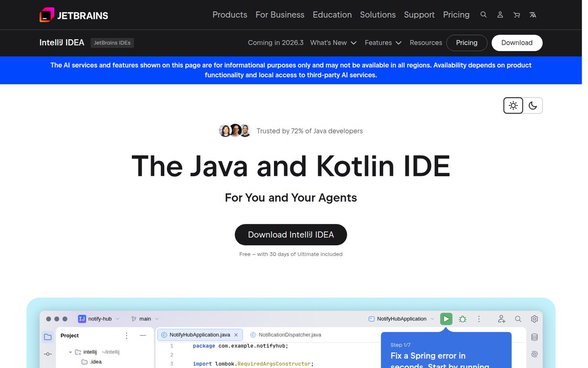Click the IntelliJ IDEA product title
Image resolution: width=588 pixels, height=368 pixels.
click(x=62, y=43)
